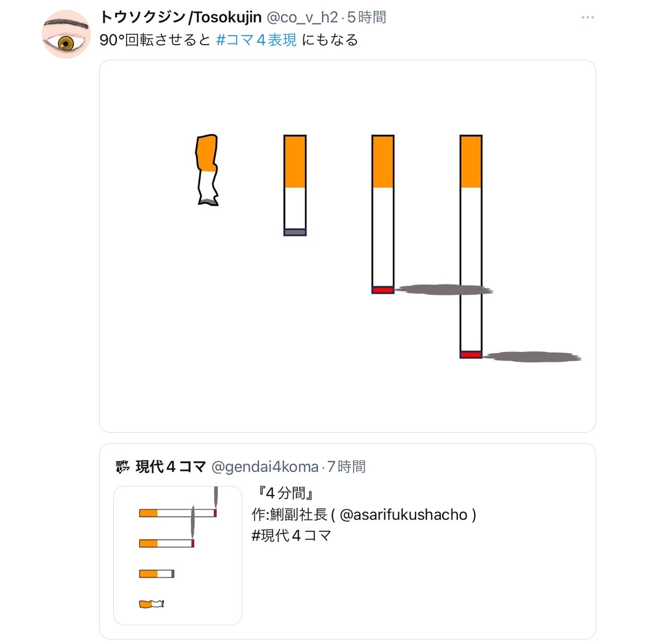Visit the @asarifukushacho mention

tap(403, 515)
